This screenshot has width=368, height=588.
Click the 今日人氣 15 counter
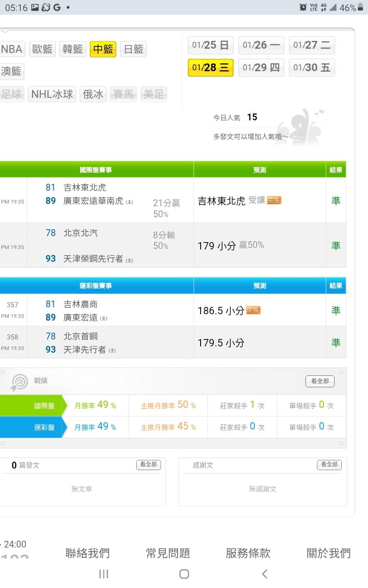(x=235, y=118)
